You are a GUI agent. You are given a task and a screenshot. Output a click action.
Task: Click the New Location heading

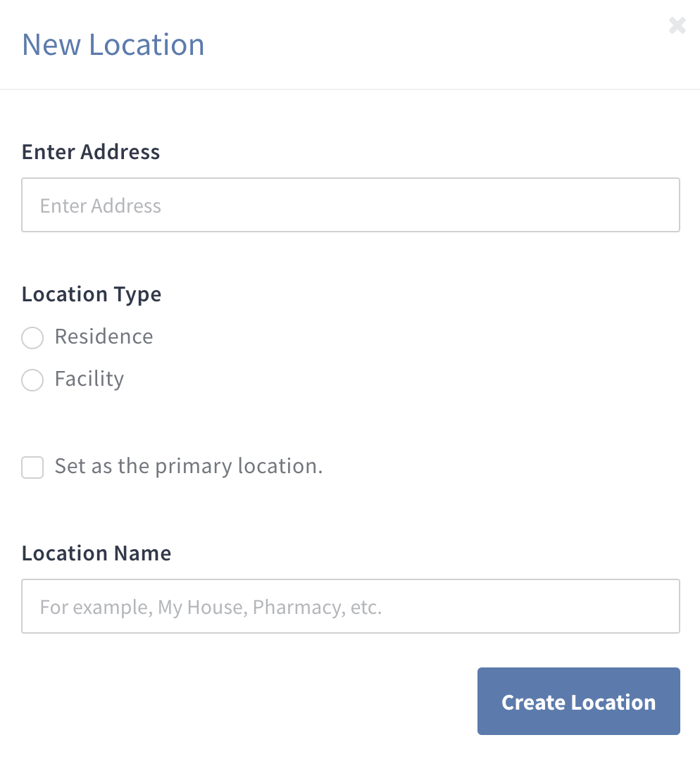click(113, 44)
